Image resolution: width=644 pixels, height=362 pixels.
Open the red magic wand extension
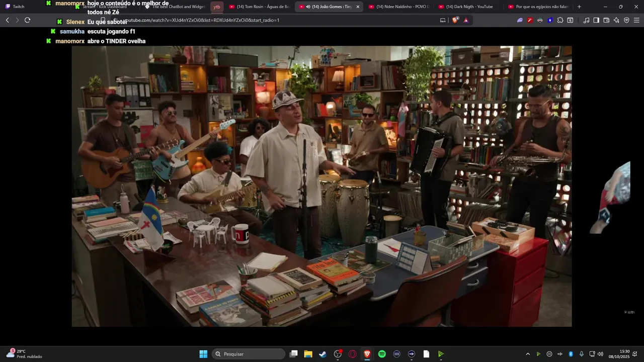pos(530,20)
